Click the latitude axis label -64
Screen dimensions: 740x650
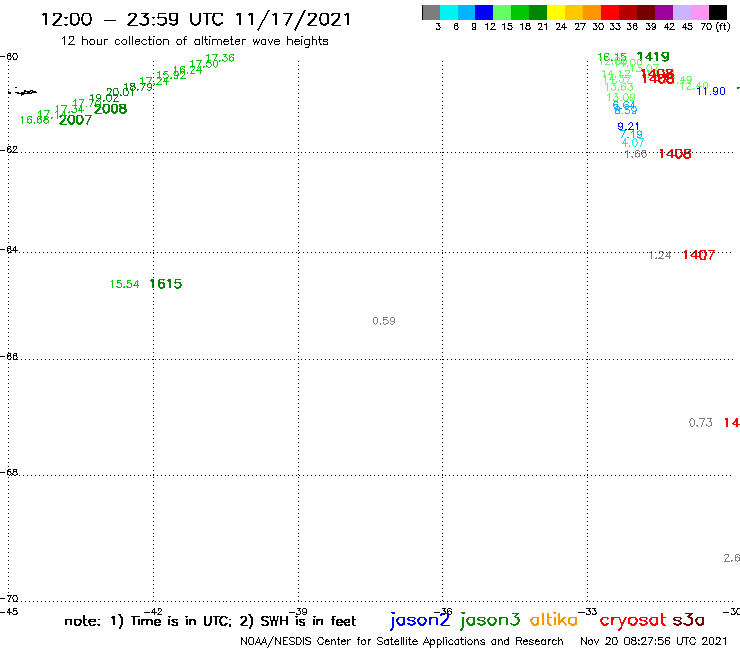point(9,249)
